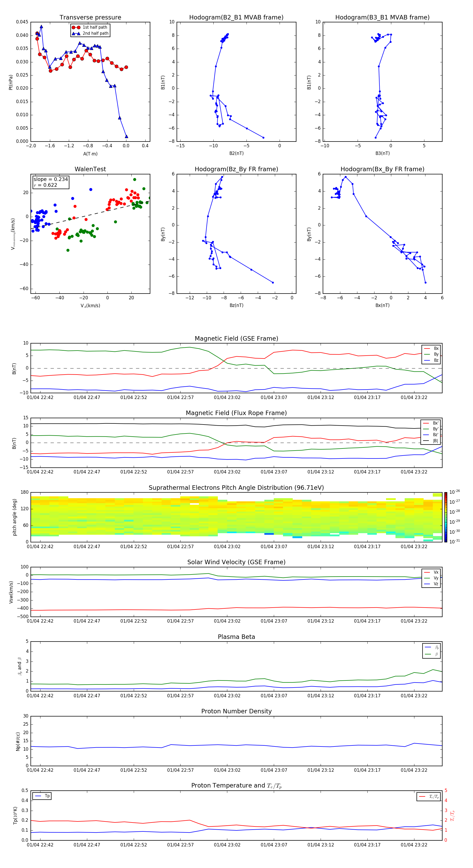
Task: Click 01/04 22:42 tick under GSE Frame panel
Action: click(x=40, y=397)
